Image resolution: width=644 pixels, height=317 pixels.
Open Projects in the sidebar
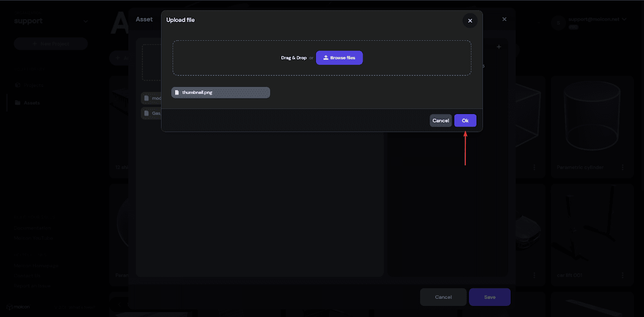pos(34,85)
